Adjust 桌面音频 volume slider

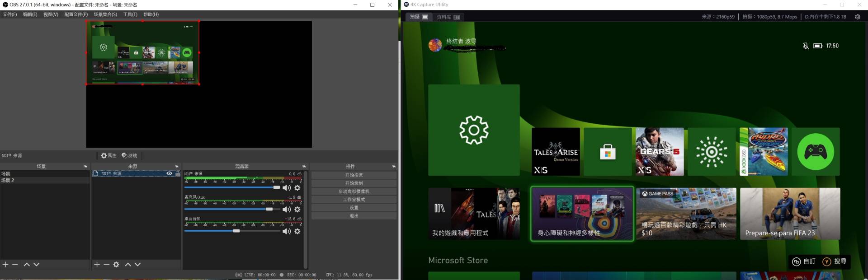pyautogui.click(x=232, y=231)
